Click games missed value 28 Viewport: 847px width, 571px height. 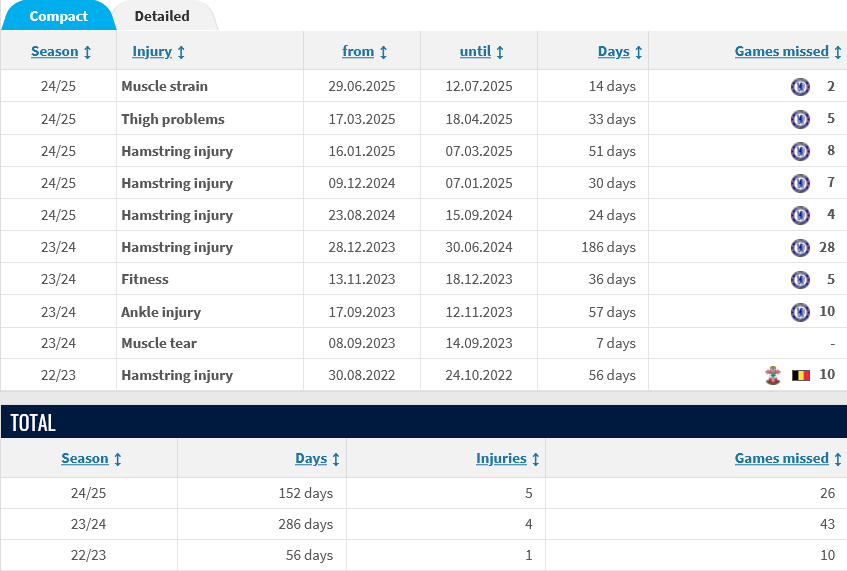point(827,247)
